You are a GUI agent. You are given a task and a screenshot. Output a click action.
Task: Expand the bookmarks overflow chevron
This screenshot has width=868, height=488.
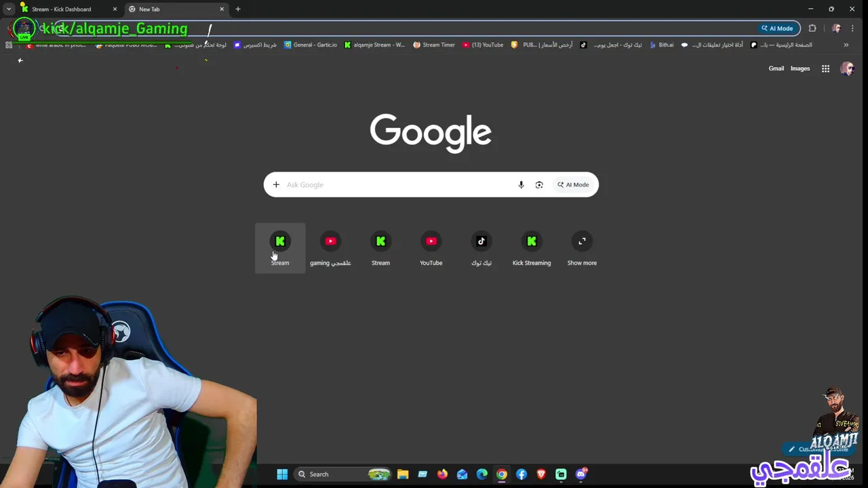click(846, 45)
